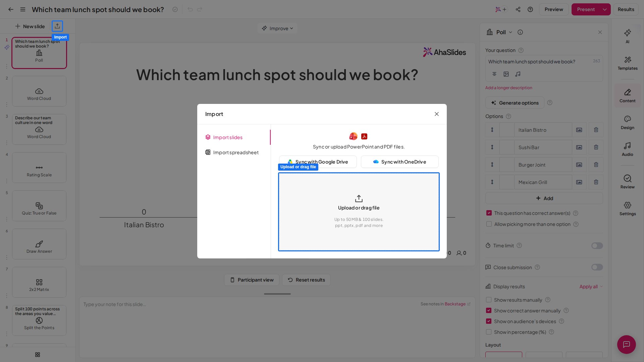The height and width of the screenshot is (362, 644).
Task: Open the AI panel in right sidebar
Action: [x=628, y=36]
